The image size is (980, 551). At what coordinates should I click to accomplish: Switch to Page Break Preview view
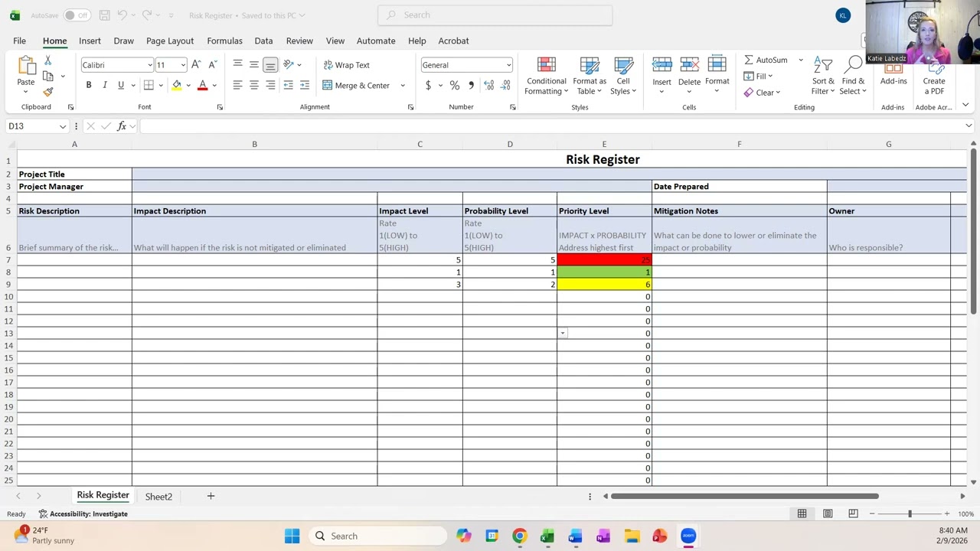pyautogui.click(x=853, y=514)
